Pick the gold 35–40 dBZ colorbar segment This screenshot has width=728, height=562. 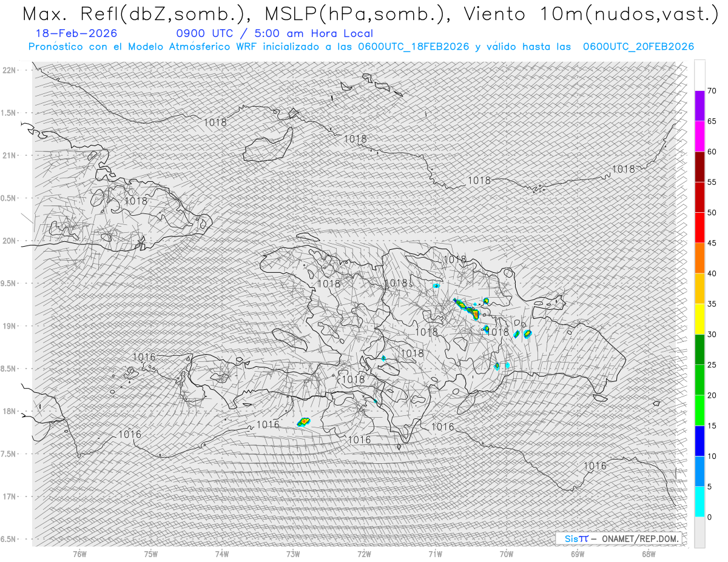tap(699, 289)
